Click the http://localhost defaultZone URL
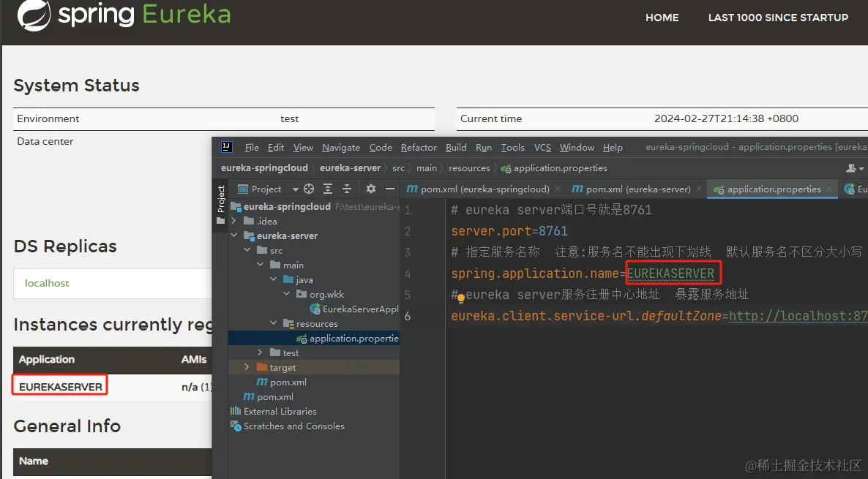The width and height of the screenshot is (868, 479). 798,316
